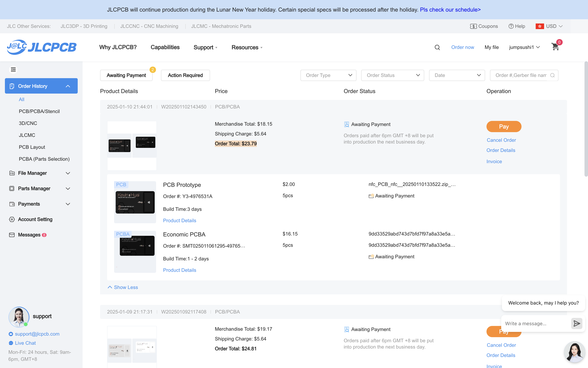The image size is (588, 368).
Task: Pay the $23.79 order
Action: click(x=504, y=126)
